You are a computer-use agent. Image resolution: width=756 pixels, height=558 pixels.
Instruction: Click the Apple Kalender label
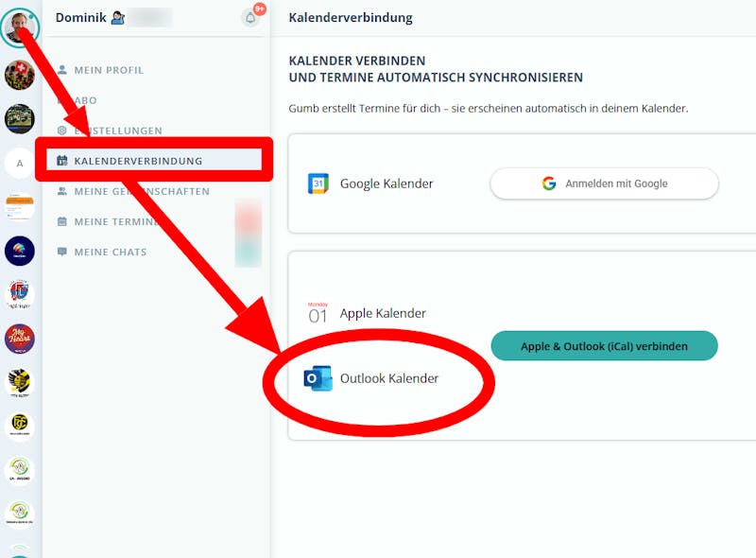coord(383,313)
